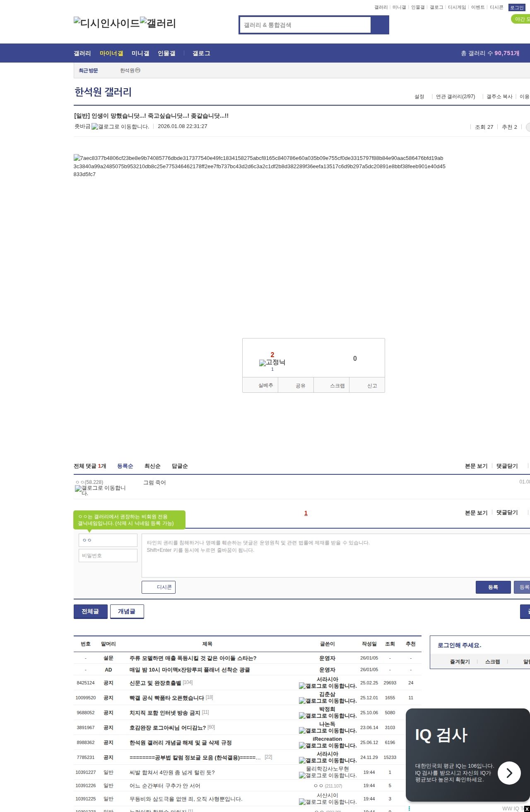Click 갤주소 복사 link
The width and height of the screenshot is (530, 812).
coord(499,97)
